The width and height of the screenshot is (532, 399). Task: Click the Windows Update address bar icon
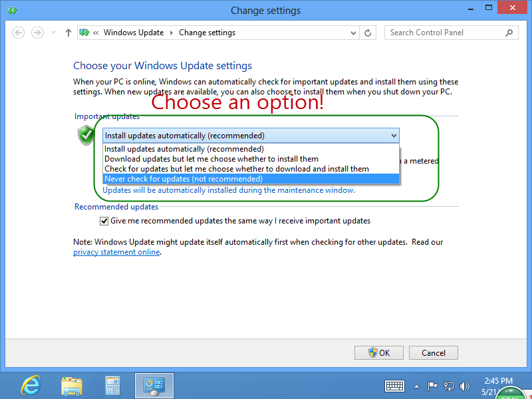click(x=84, y=33)
